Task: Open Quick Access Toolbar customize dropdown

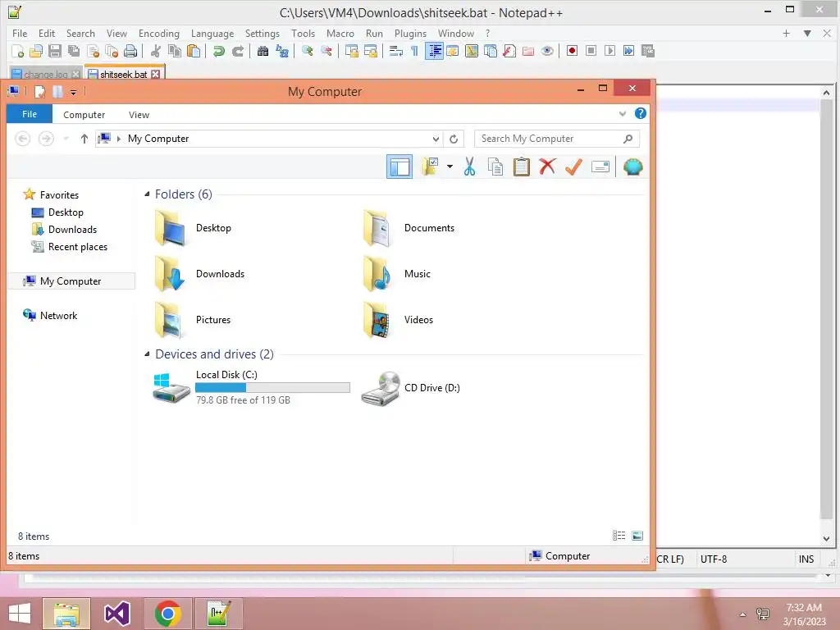Action: pos(73,93)
